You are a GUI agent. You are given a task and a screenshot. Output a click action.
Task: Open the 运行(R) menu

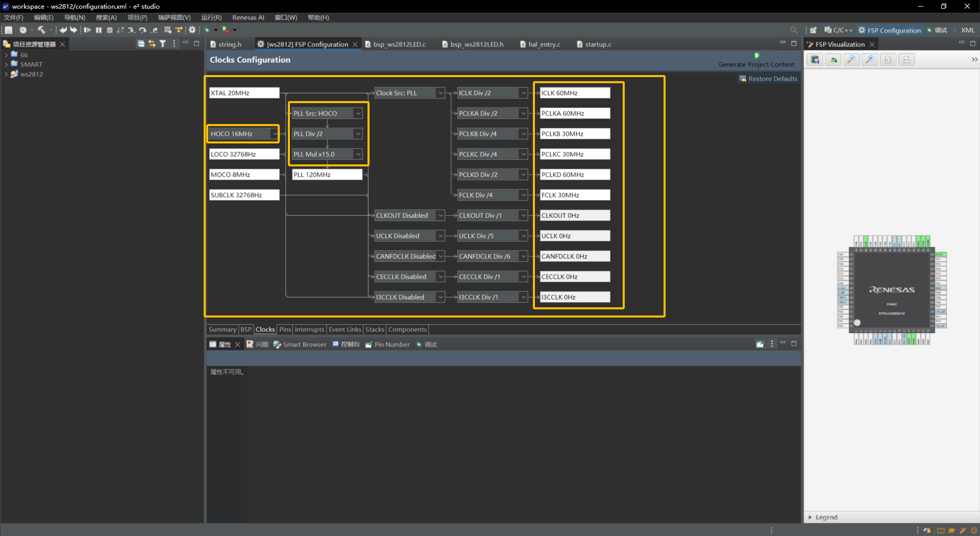click(211, 17)
